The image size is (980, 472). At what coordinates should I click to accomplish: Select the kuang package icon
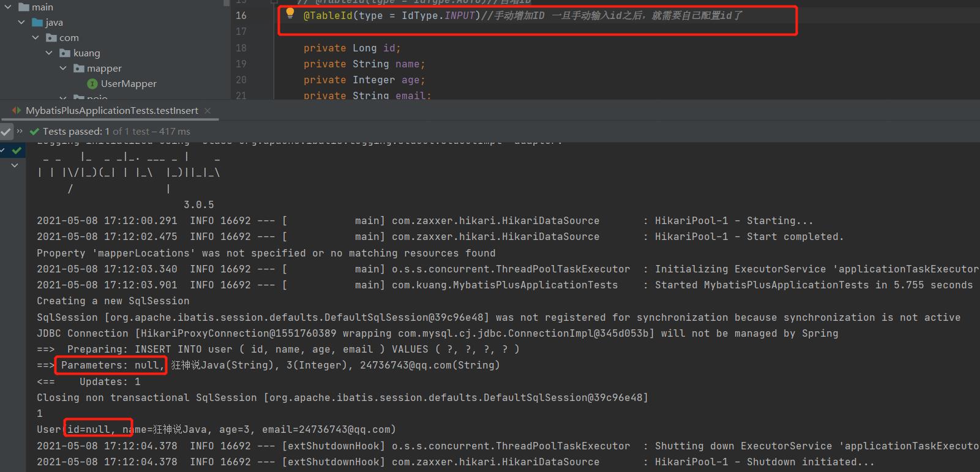point(65,53)
